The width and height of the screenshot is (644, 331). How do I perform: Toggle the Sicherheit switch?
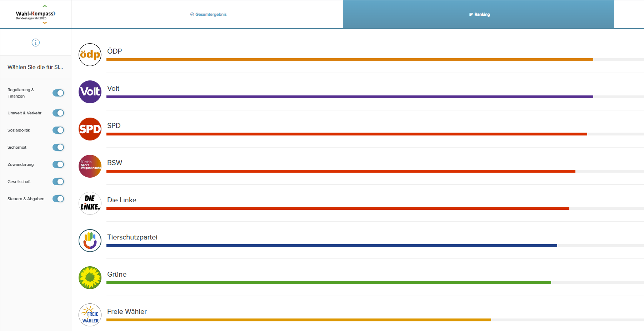tap(58, 147)
